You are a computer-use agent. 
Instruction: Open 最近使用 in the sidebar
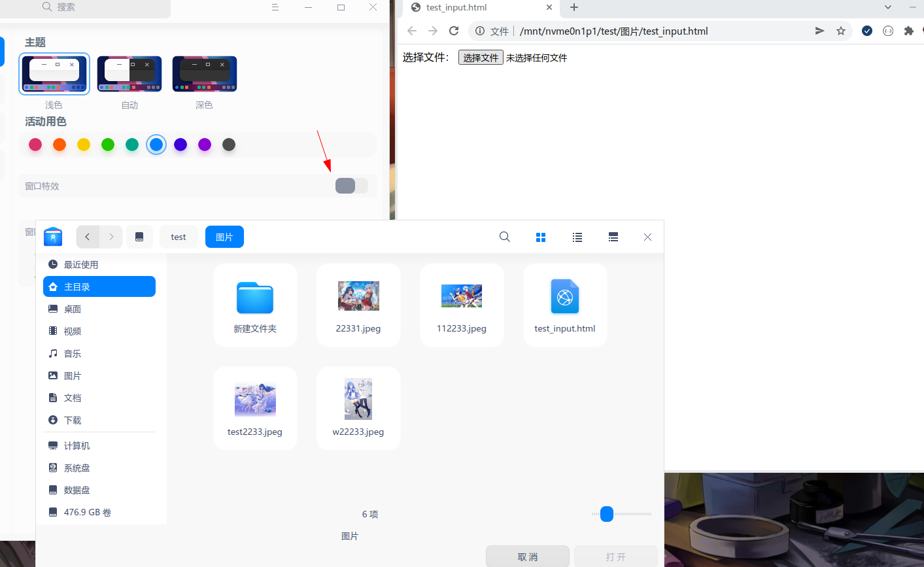click(x=99, y=264)
